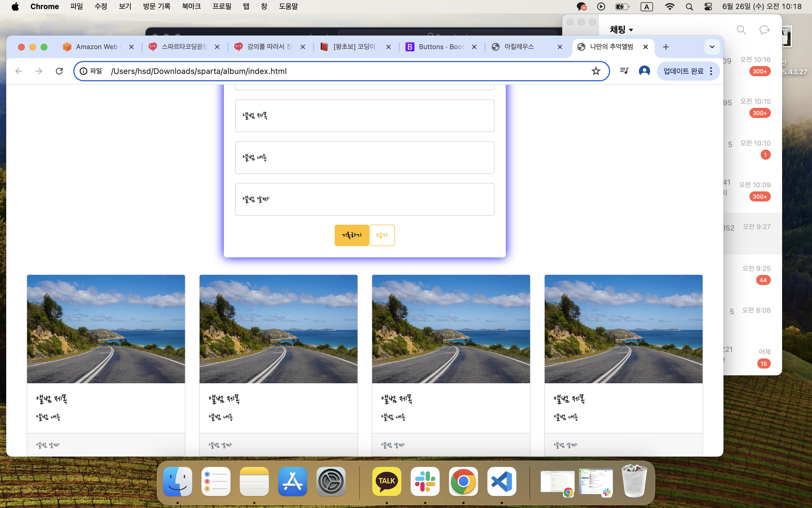Click the second album card image
Screen dimensions: 812x508
279,329
